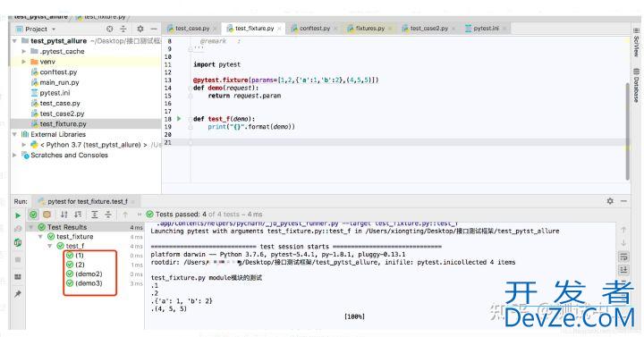Viewport: 644px width, 337px height.
Task: Open Project panel settings gear
Action: 140,29
